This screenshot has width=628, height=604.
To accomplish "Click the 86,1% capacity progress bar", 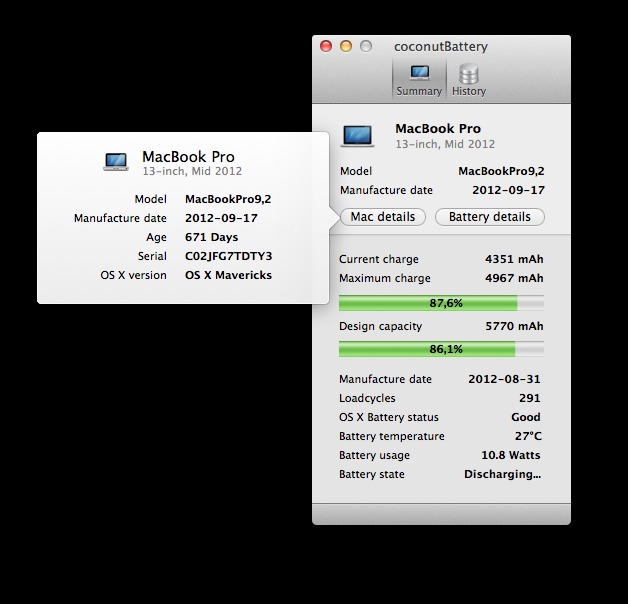I will [x=441, y=349].
